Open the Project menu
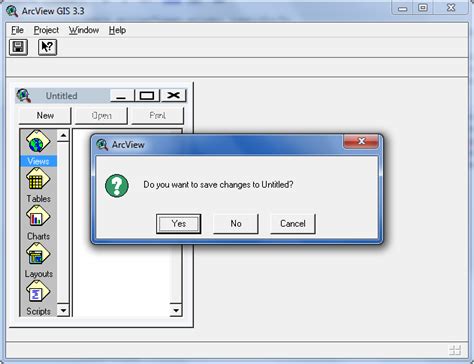 click(46, 30)
